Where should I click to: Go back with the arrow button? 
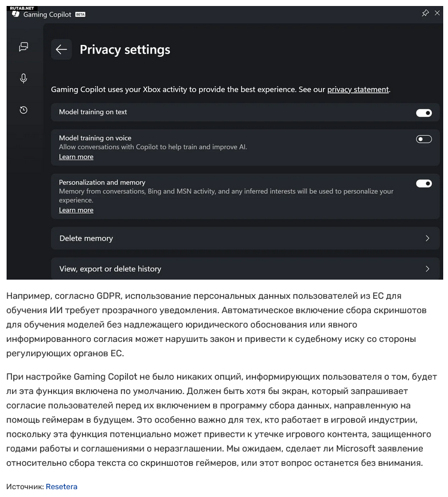61,50
